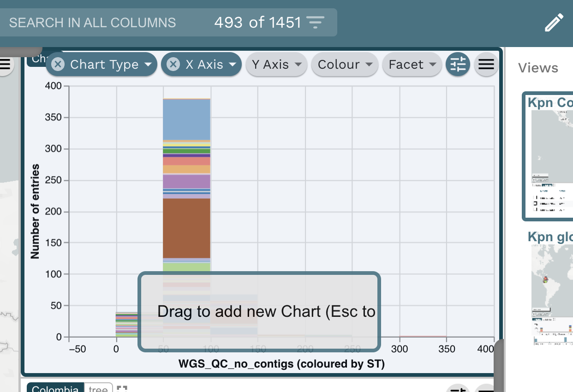The height and width of the screenshot is (392, 573).
Task: Select the Colombia tab
Action: click(55, 388)
